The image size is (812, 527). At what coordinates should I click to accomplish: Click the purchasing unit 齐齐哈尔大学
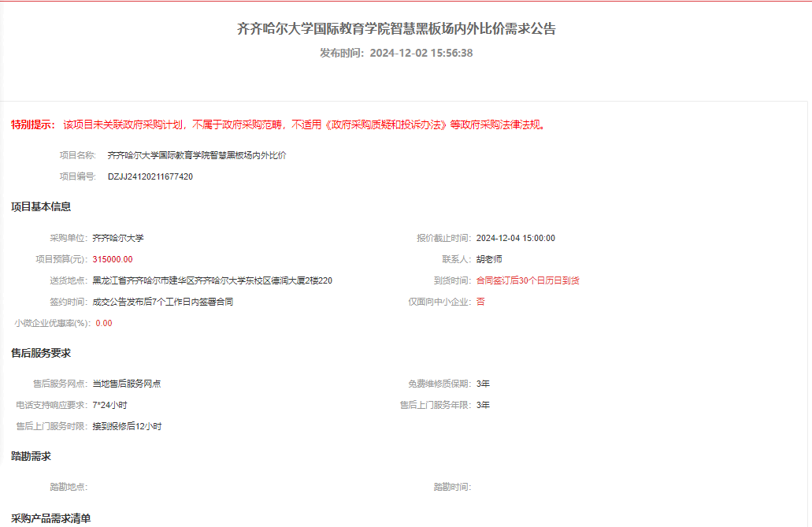point(118,238)
